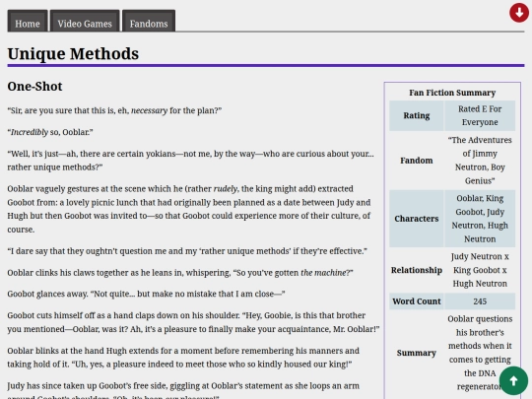The image size is (532, 399).
Task: Select the Rating label cell
Action: coord(417,115)
